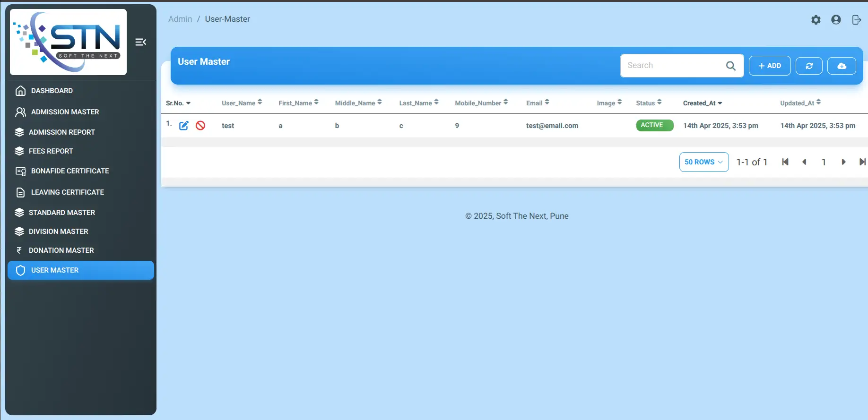Click the red block icon for test user
The image size is (868, 420).
click(200, 126)
